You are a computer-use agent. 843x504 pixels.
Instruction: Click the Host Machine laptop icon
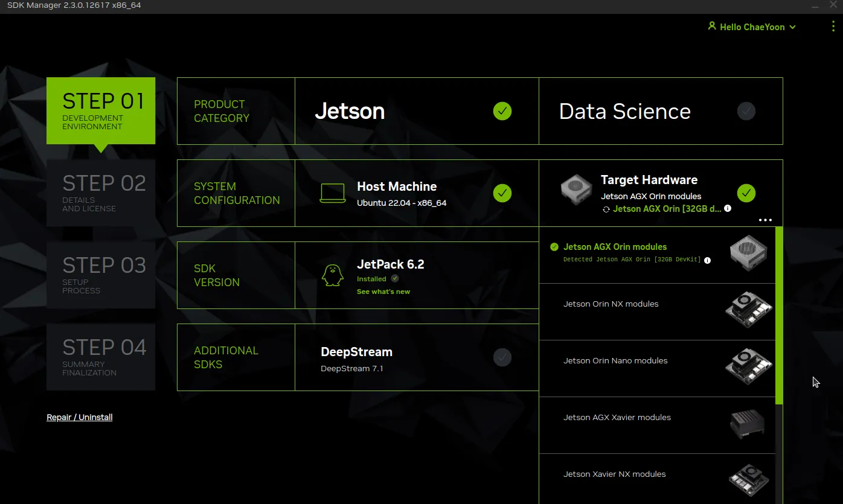pyautogui.click(x=333, y=193)
